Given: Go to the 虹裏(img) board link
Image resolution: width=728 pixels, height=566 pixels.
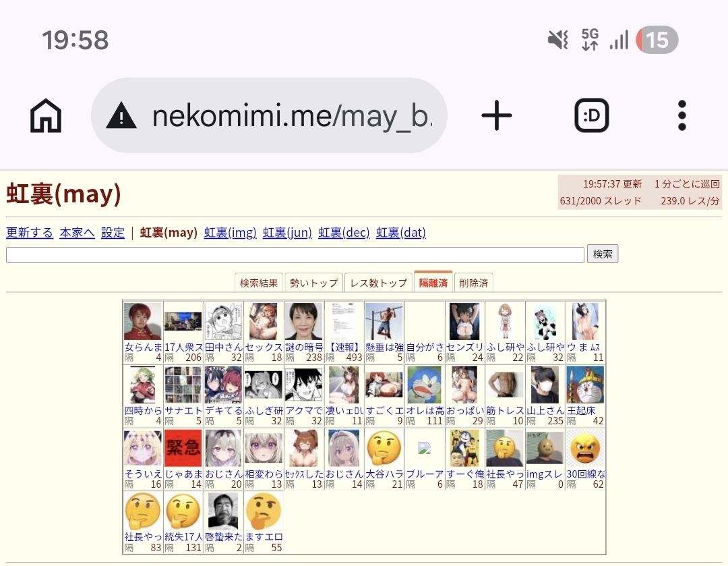Looking at the screenshot, I should click(230, 232).
